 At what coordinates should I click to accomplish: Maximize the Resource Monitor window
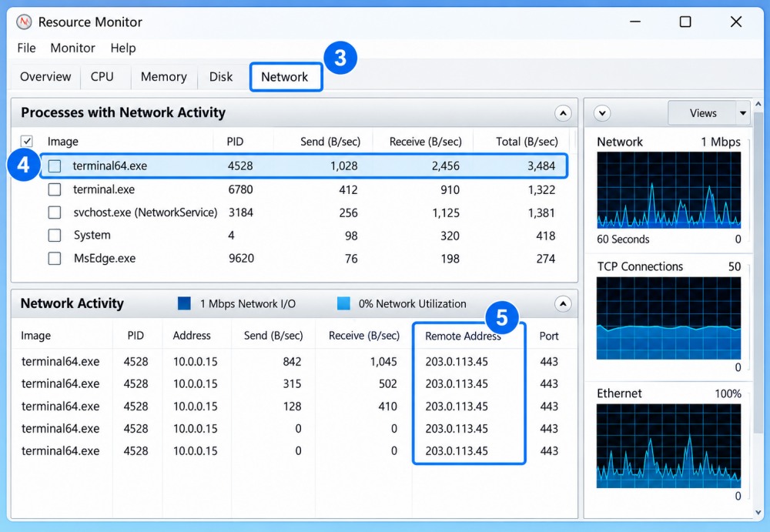pos(685,22)
